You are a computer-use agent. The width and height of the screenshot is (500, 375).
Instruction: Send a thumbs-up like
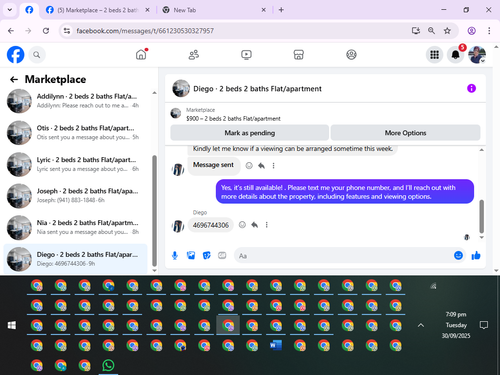point(476,255)
